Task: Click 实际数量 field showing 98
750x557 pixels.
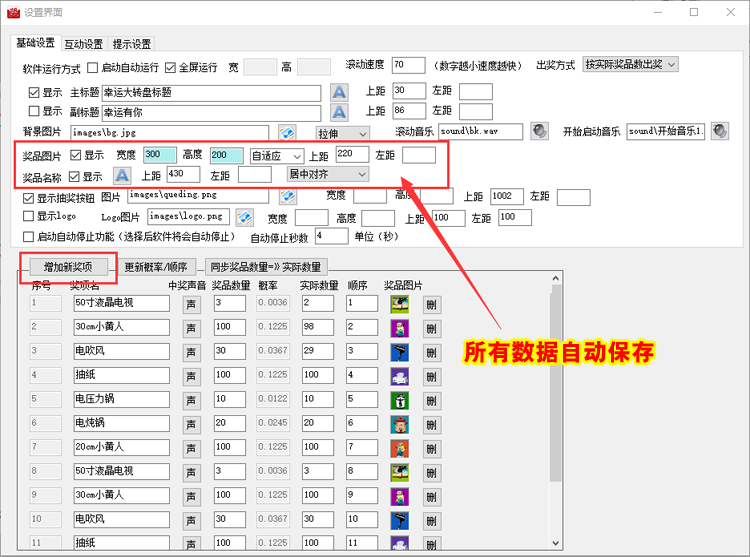Action: [x=318, y=328]
